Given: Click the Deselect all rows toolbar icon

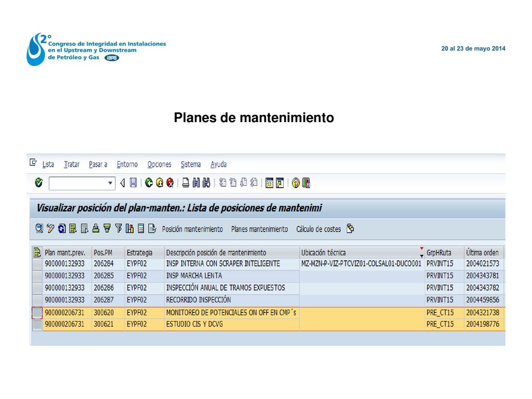Looking at the screenshot, I should tap(85, 229).
